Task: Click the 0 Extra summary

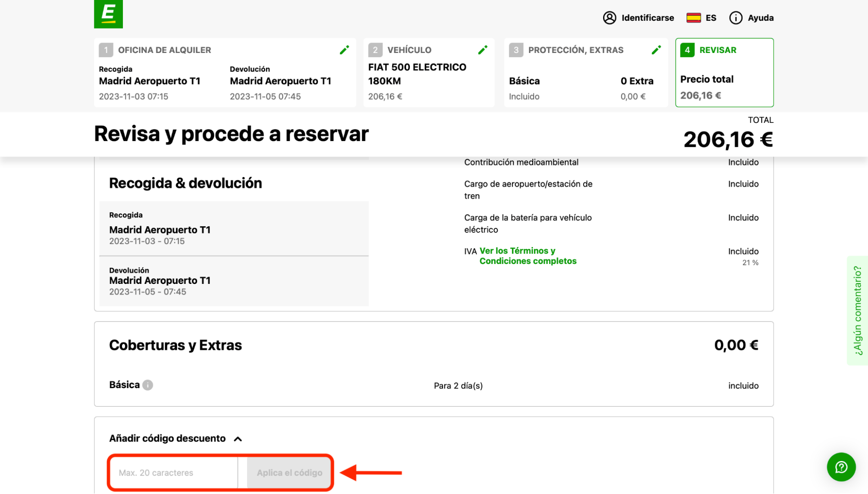Action: tap(637, 81)
